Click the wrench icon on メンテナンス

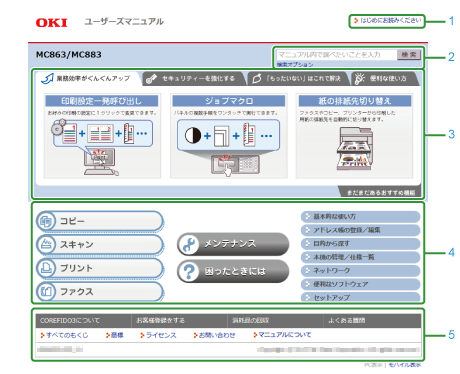pos(189,244)
